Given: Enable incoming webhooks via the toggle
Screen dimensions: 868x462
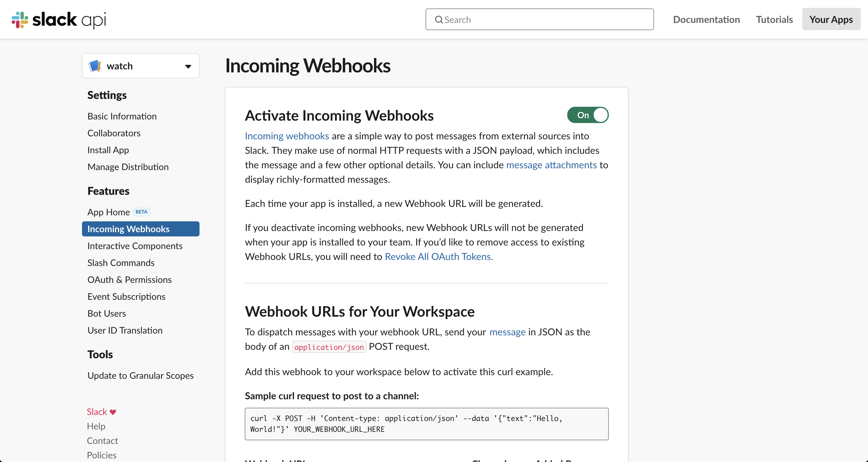Looking at the screenshot, I should pyautogui.click(x=588, y=115).
